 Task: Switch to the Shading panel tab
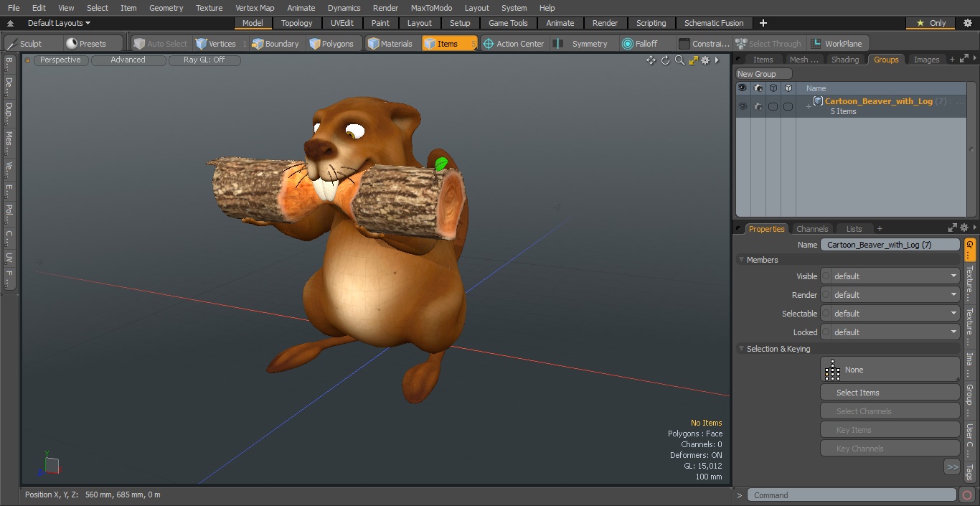pos(844,60)
